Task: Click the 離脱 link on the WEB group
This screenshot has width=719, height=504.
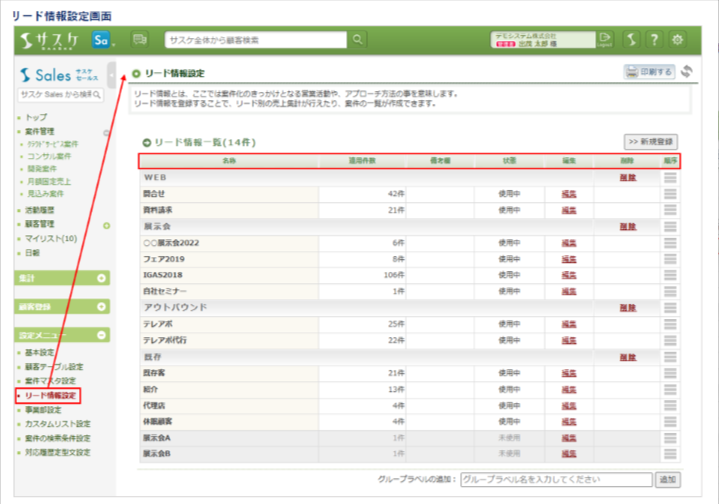Action: (x=627, y=177)
